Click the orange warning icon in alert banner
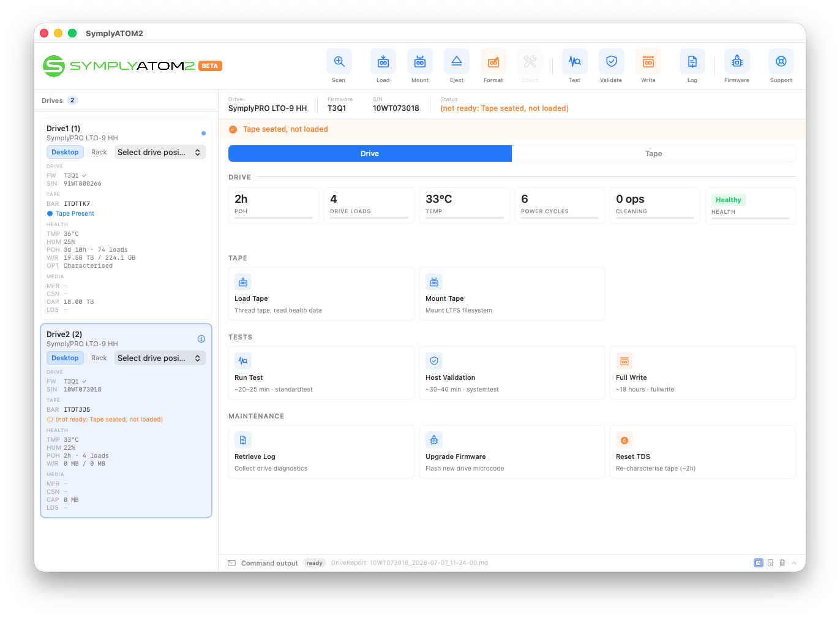Image resolution: width=840 pixels, height=617 pixels. [233, 129]
